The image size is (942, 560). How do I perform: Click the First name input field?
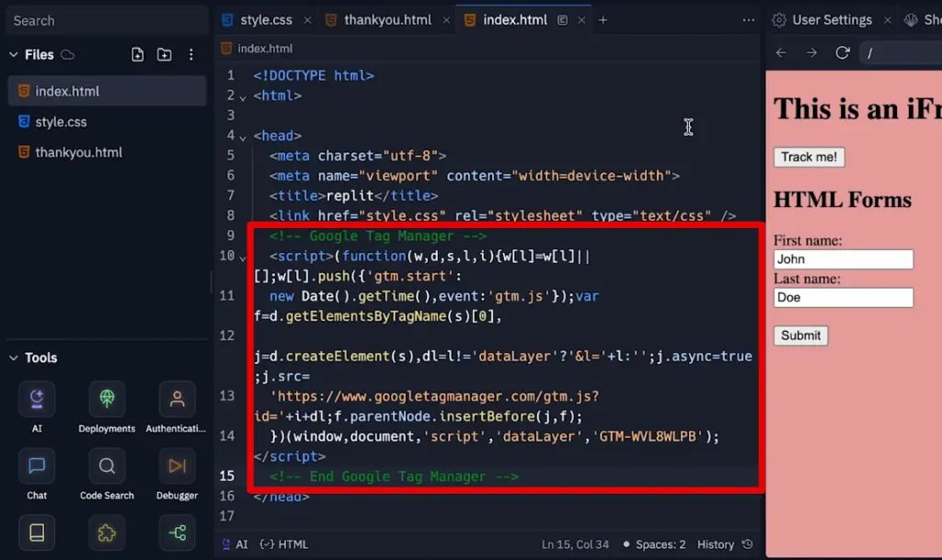[x=842, y=258]
